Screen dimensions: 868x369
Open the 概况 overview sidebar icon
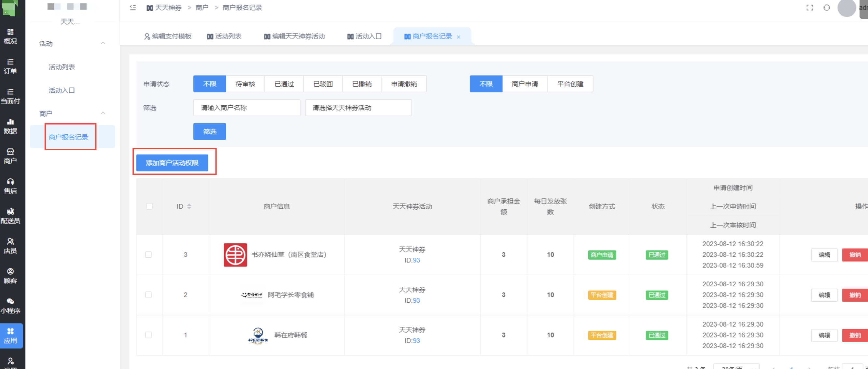[10, 36]
